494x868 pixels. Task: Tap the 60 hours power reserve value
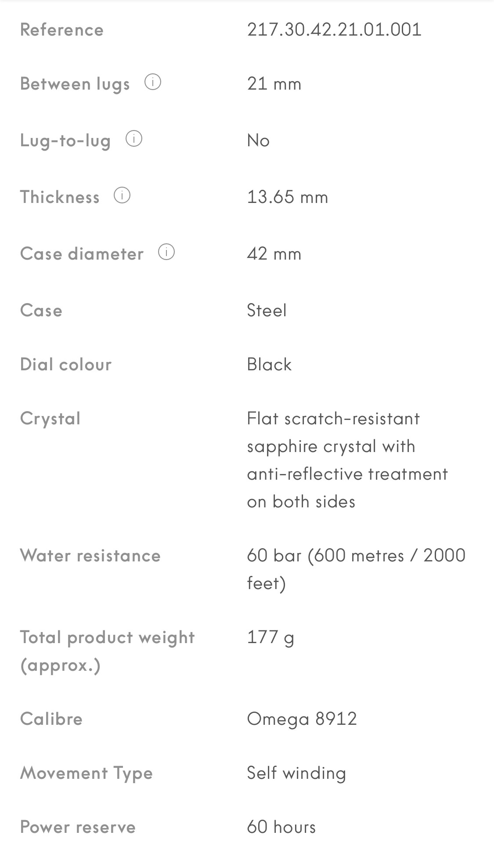click(x=281, y=827)
